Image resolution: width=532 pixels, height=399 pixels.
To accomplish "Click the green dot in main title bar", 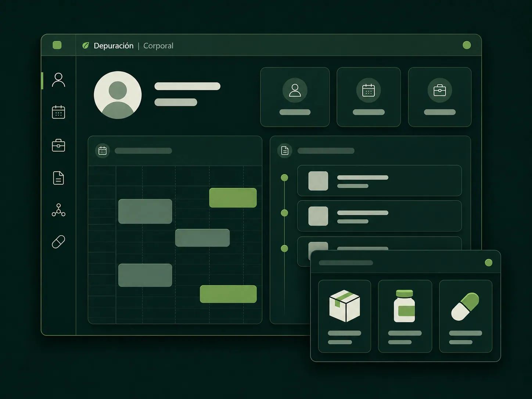I will [467, 45].
